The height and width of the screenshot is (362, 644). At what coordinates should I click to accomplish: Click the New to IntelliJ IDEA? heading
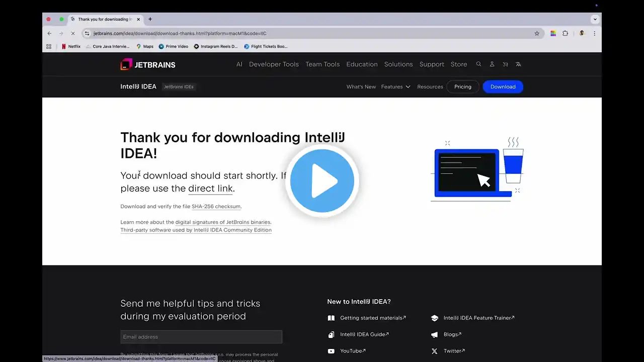tap(359, 302)
